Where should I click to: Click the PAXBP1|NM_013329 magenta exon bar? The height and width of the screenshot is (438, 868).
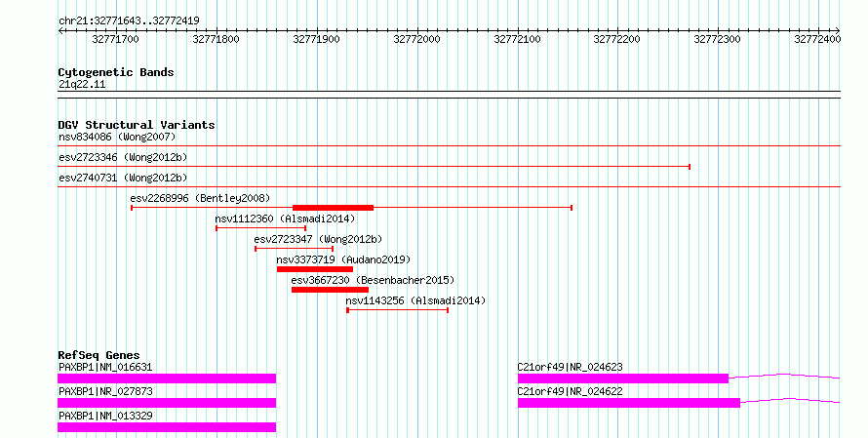tap(167, 427)
